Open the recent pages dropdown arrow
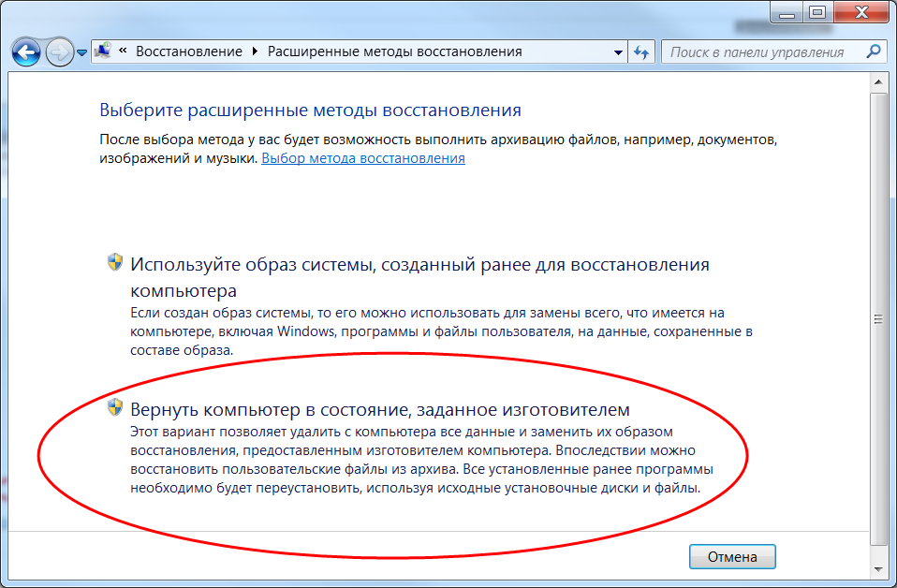897x588 pixels. click(81, 52)
